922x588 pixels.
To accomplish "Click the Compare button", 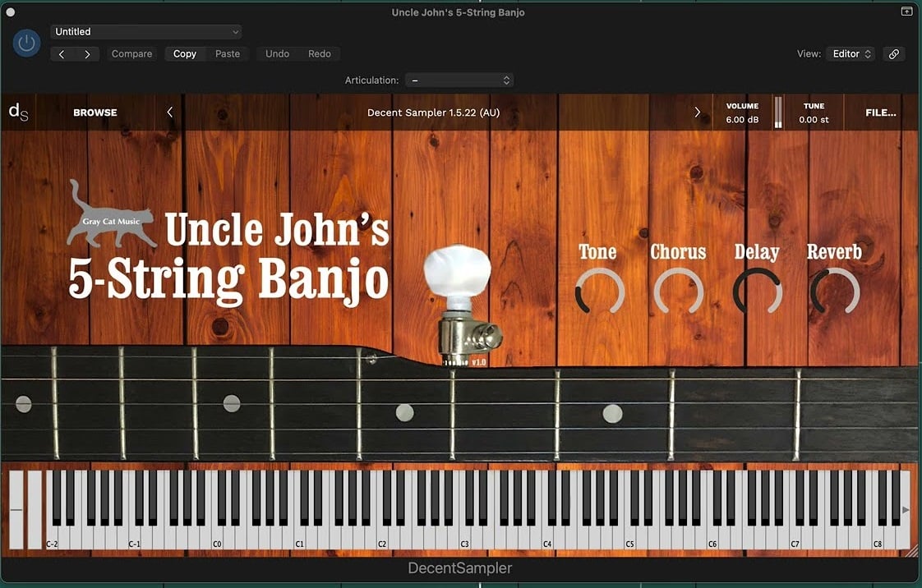I will pos(131,54).
